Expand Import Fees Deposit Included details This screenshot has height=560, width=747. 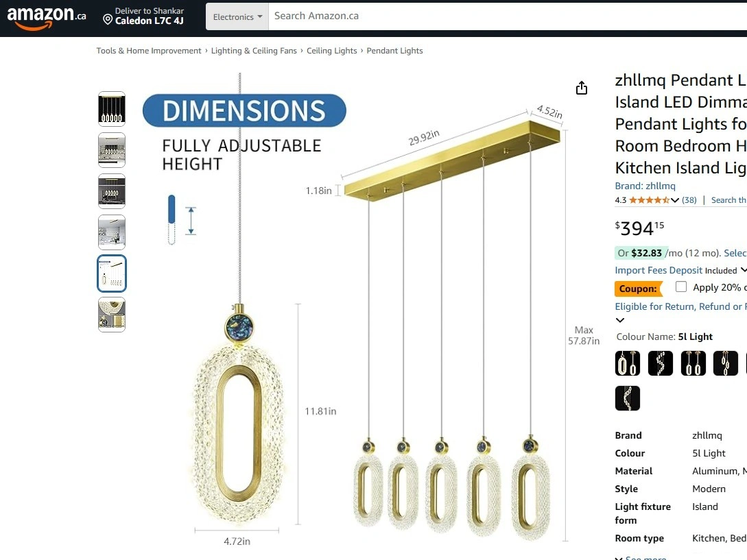point(744,270)
